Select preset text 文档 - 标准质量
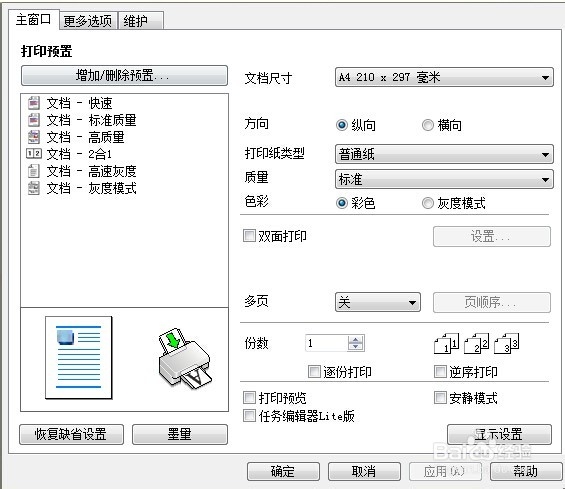The image size is (565, 489). 92,120
